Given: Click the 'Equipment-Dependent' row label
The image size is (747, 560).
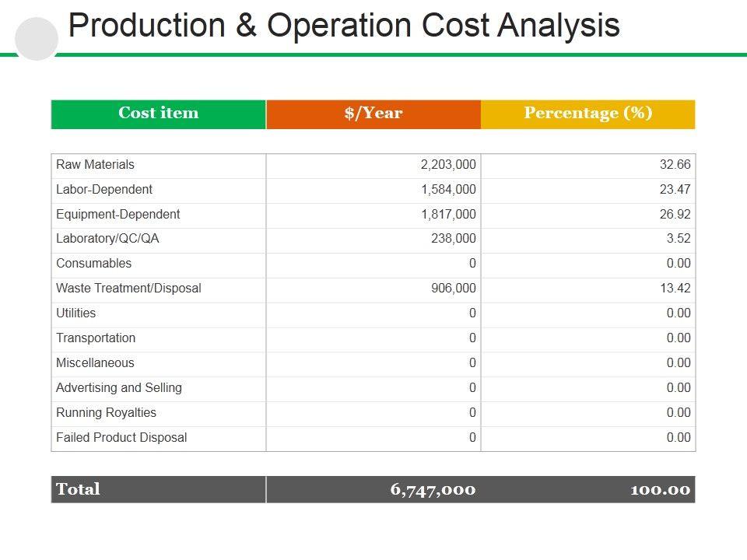Looking at the screenshot, I should (x=117, y=215).
